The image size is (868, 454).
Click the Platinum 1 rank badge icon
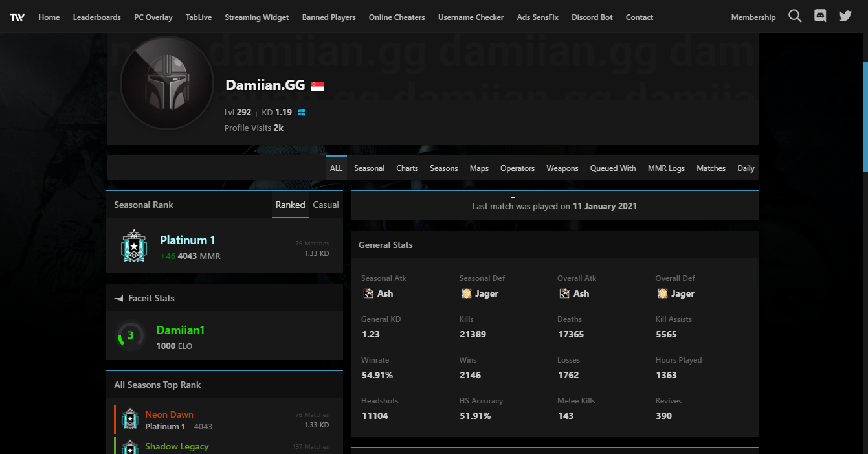(133, 247)
